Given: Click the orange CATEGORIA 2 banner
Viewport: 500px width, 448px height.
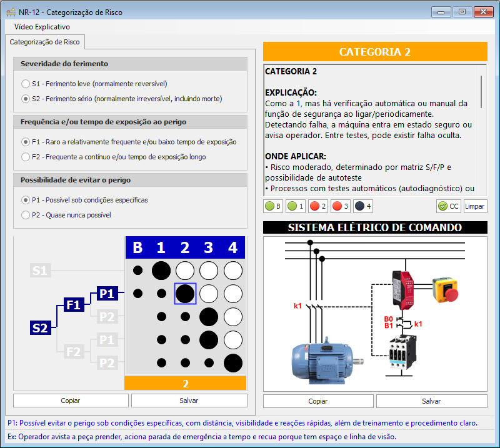Looking at the screenshot, I should pos(375,52).
